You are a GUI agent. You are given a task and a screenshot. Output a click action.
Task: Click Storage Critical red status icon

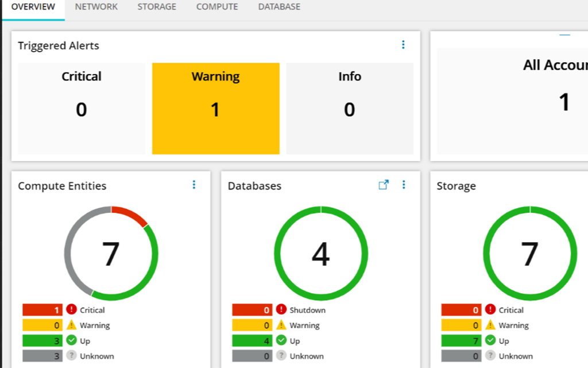(x=490, y=309)
